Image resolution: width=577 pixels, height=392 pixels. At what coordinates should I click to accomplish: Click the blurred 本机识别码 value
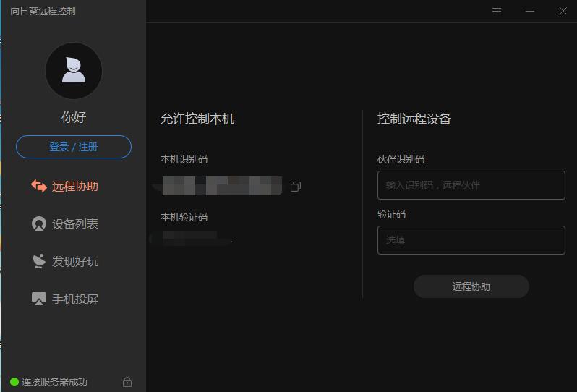tap(222, 186)
